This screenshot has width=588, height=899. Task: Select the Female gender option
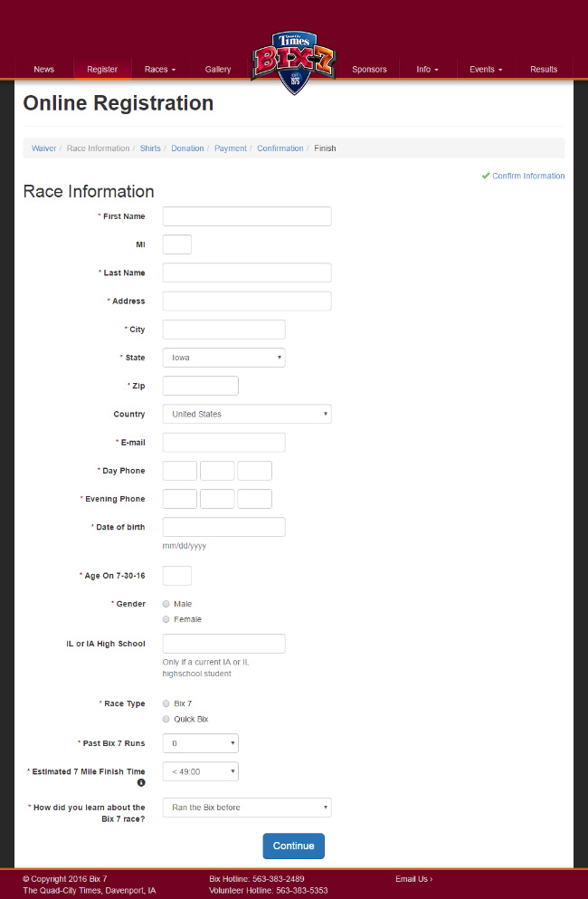click(166, 619)
